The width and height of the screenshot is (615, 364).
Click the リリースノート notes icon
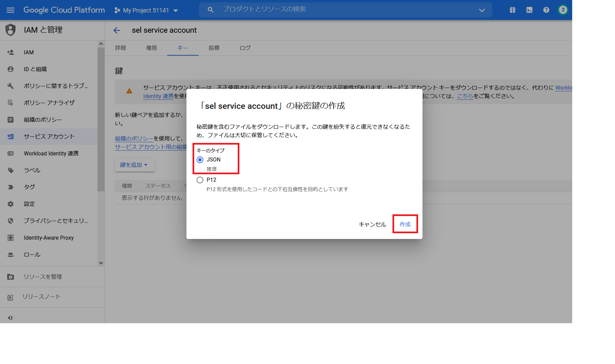[x=10, y=297]
